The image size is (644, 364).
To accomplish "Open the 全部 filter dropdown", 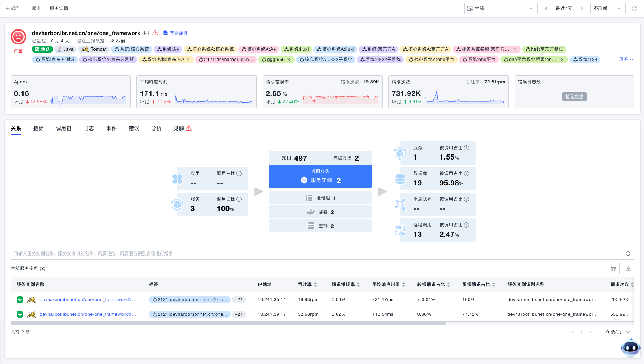I will pyautogui.click(x=501, y=8).
